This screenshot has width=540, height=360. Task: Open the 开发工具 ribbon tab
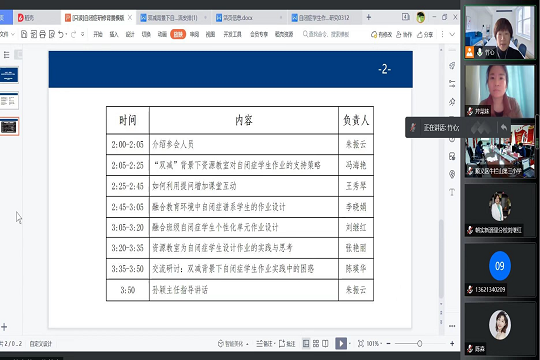pos(232,34)
